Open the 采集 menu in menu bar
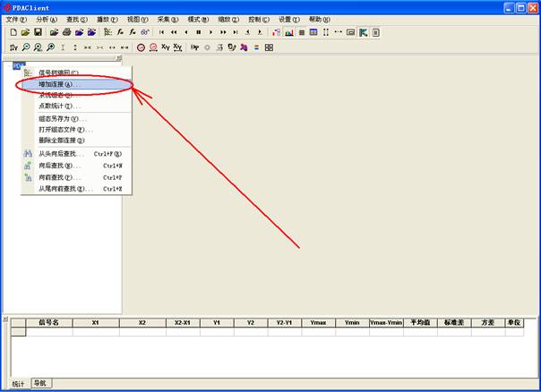Image resolution: width=541 pixels, height=392 pixels. click(x=167, y=19)
